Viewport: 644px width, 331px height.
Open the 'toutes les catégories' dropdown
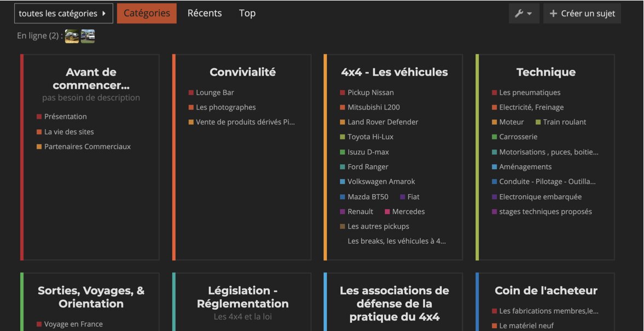(63, 14)
